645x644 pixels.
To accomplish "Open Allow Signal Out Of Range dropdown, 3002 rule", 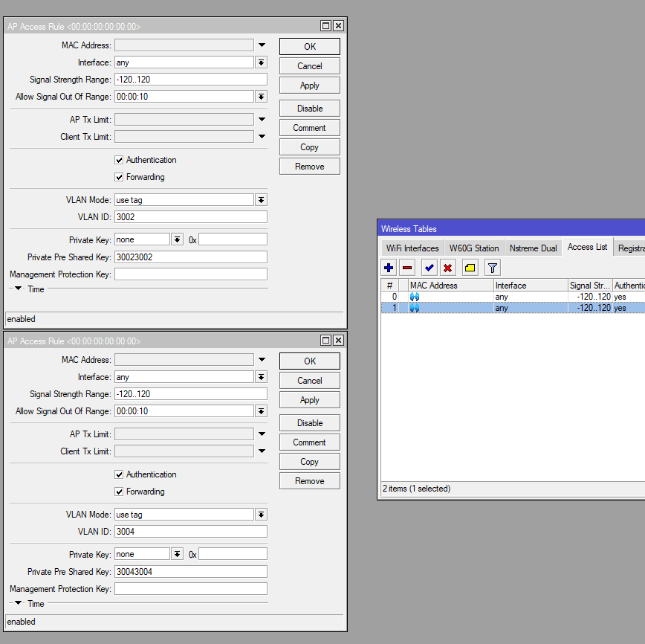I will coord(262,97).
